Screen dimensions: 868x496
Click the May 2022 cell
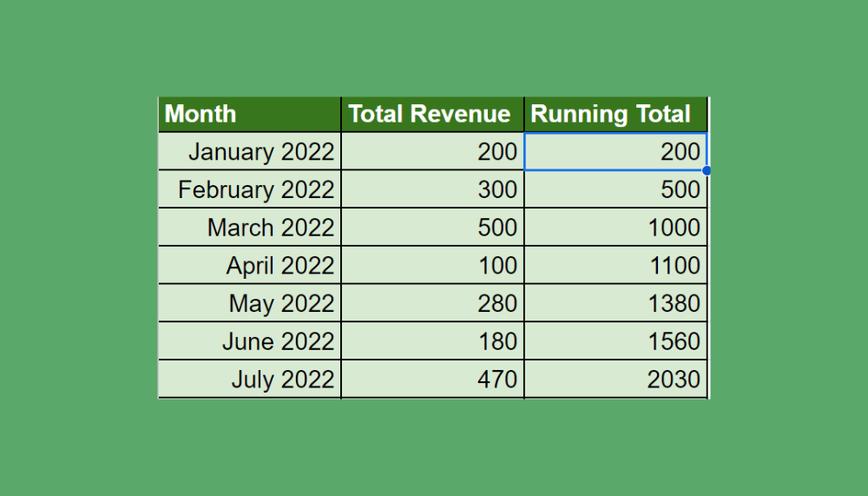249,304
